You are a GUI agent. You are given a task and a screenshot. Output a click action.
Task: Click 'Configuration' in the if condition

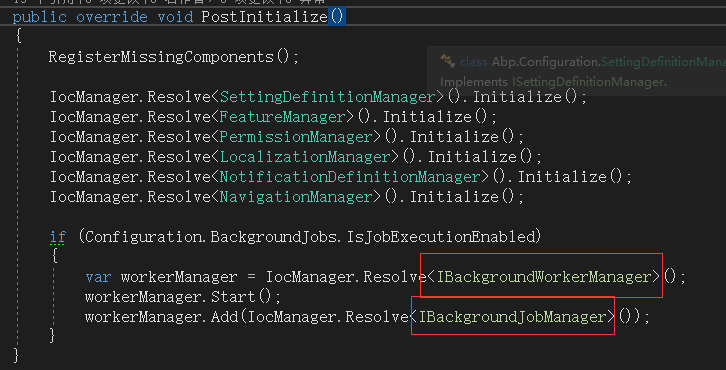pyautogui.click(x=144, y=237)
